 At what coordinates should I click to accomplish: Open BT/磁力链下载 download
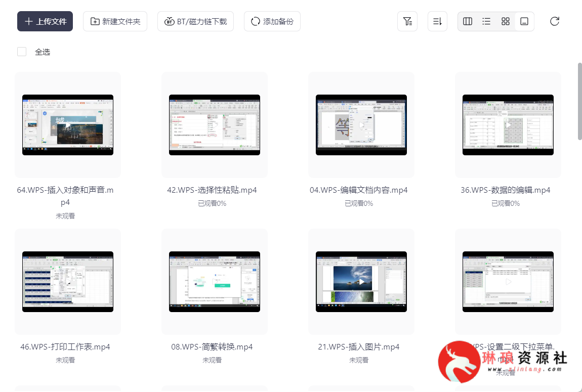click(x=196, y=22)
